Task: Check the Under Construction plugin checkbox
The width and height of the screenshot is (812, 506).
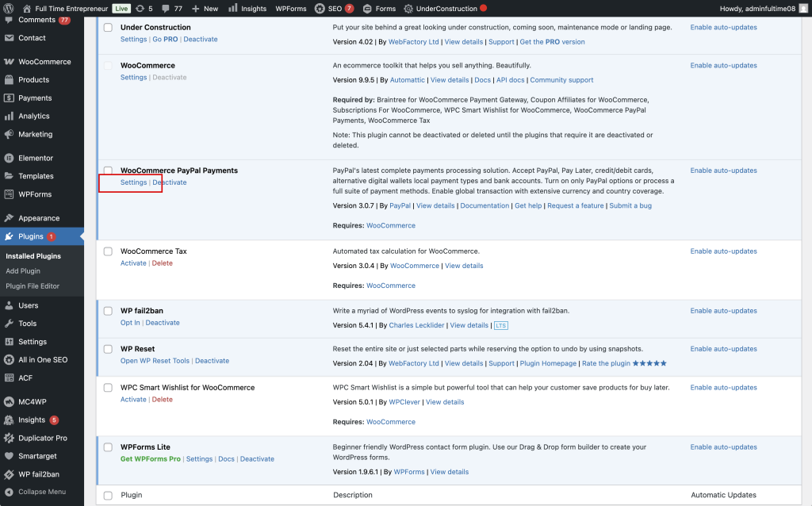Action: pos(108,28)
